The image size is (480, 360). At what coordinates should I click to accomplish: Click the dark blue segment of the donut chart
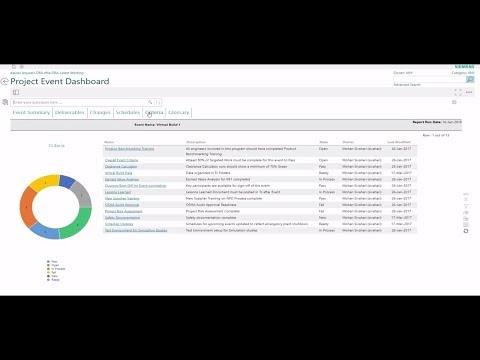click(67, 182)
